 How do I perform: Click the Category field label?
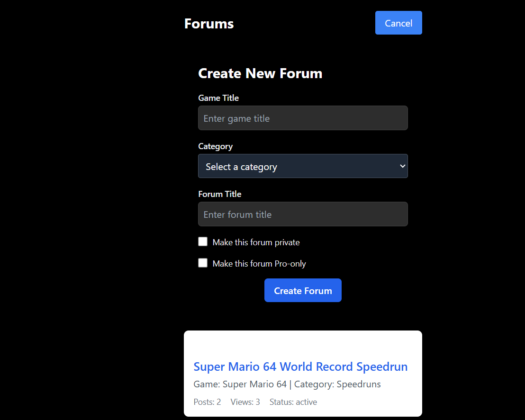pyautogui.click(x=215, y=146)
